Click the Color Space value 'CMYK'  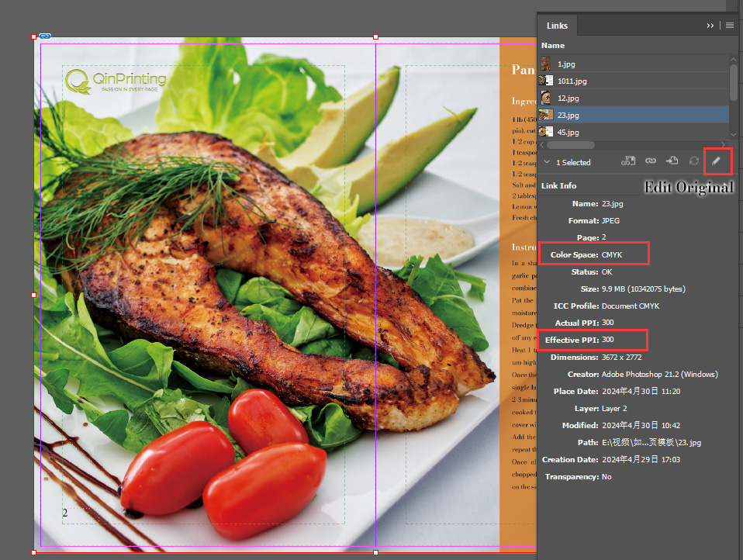(612, 255)
